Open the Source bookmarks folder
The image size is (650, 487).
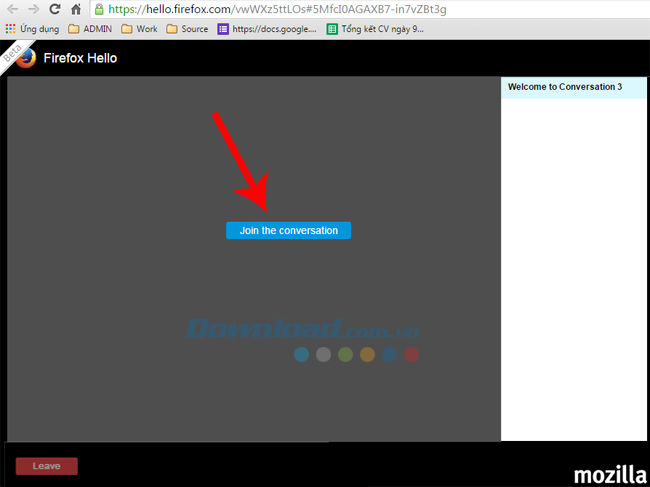pos(187,29)
